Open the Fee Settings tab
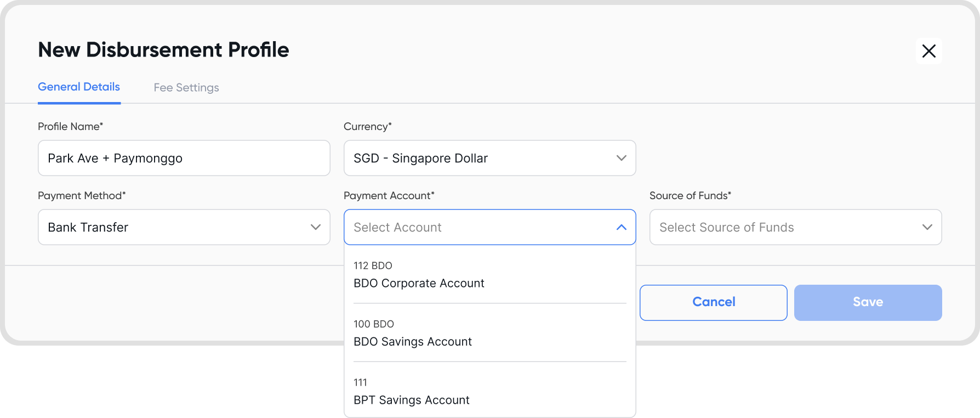The width and height of the screenshot is (980, 418). (x=186, y=88)
